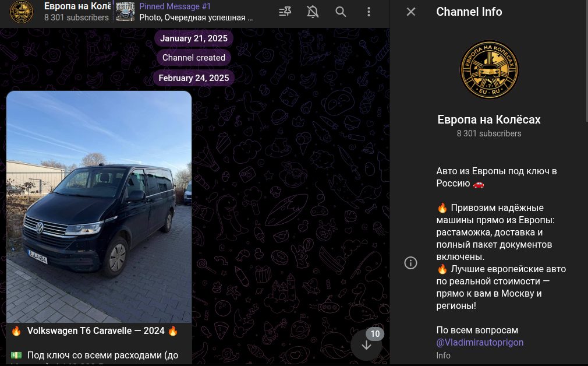Click the info circle icon in panel
Viewport: 588px width, 366px height.
click(x=410, y=263)
